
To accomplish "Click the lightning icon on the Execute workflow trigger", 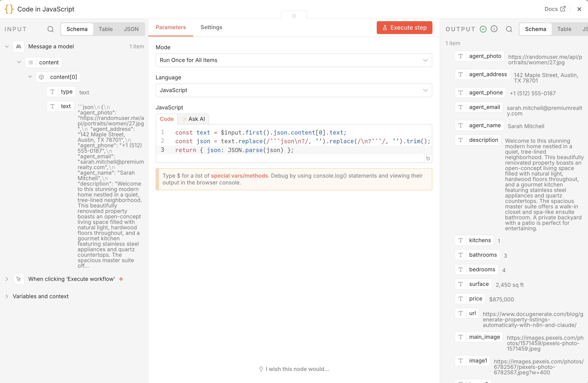I will [121, 279].
